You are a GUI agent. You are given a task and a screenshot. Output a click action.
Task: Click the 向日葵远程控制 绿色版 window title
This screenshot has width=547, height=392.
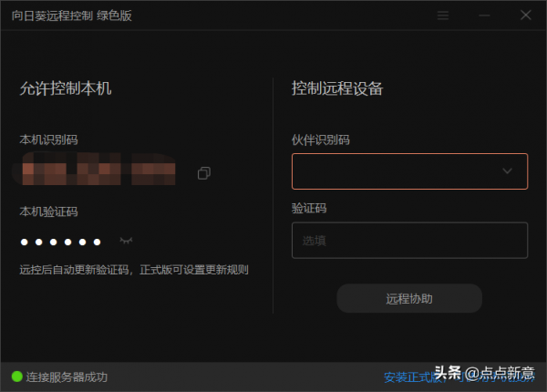click(x=72, y=15)
